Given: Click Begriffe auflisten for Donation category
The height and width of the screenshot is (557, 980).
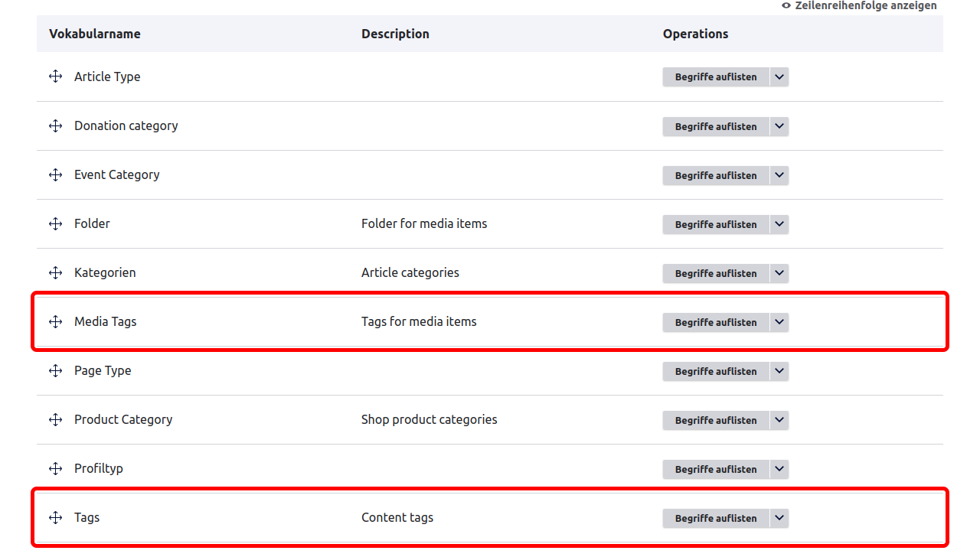Looking at the screenshot, I should tap(716, 126).
